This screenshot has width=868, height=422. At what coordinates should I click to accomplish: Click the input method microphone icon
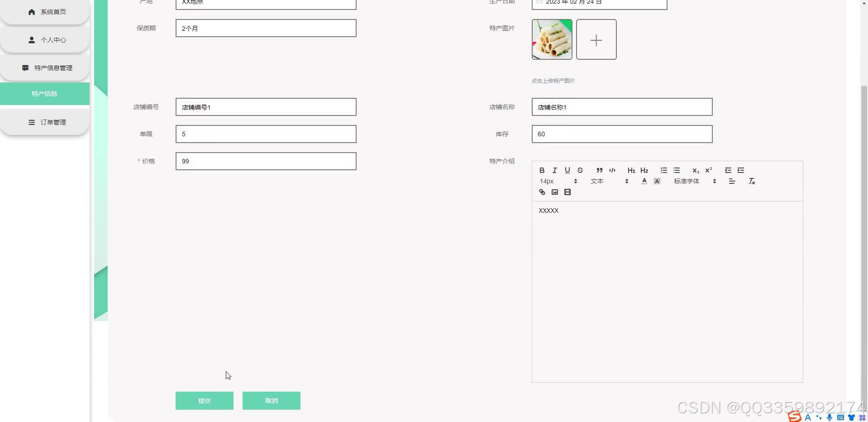(x=830, y=417)
